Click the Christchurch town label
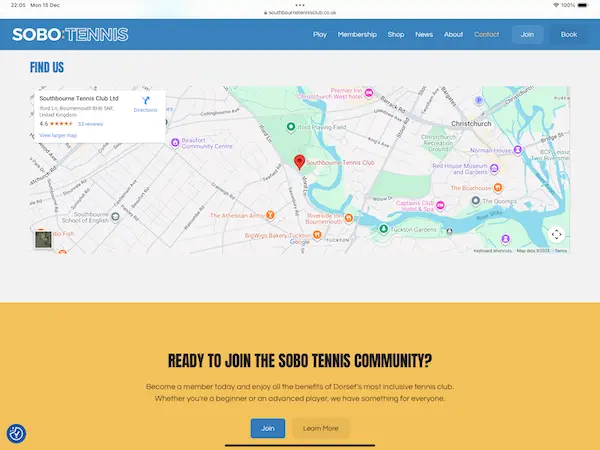The width and height of the screenshot is (600, 450). click(x=471, y=124)
